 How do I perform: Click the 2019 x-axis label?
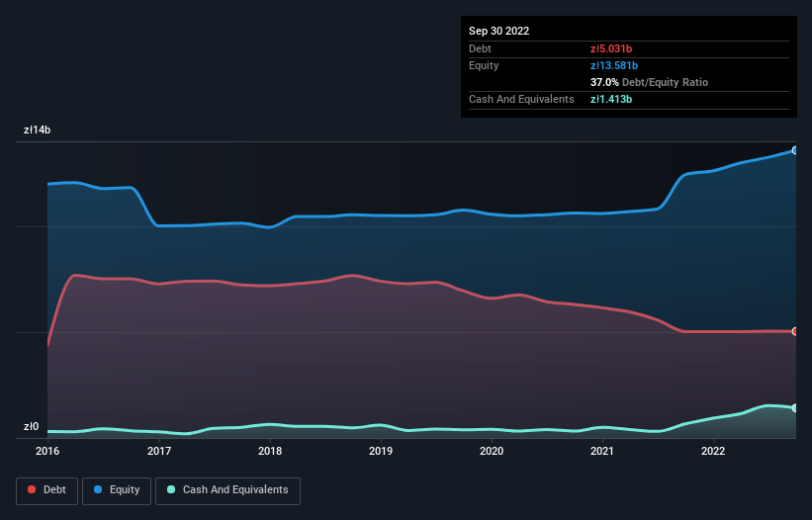pyautogui.click(x=381, y=451)
